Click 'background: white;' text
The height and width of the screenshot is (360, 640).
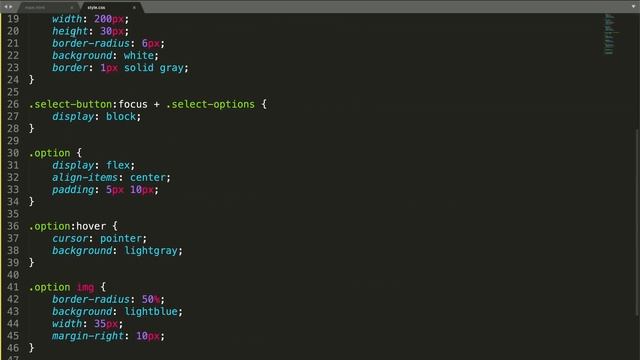[x=105, y=56]
